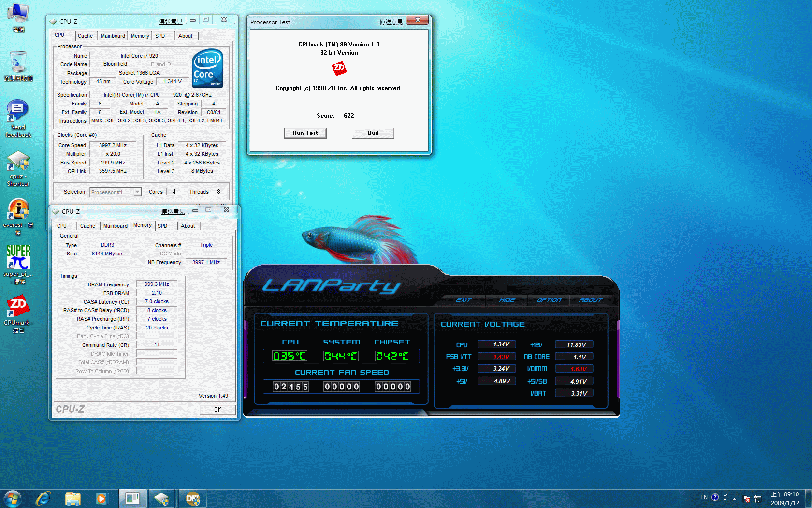Click the feedback link in top CPU-Z title bar

pyautogui.click(x=171, y=21)
